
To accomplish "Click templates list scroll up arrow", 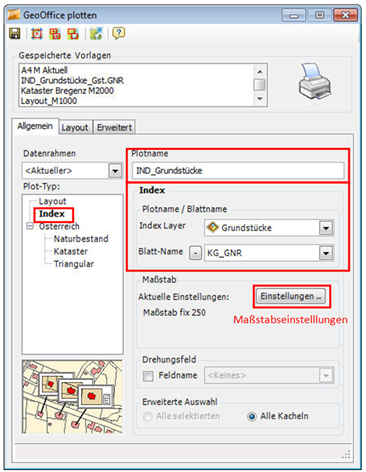I will point(260,72).
